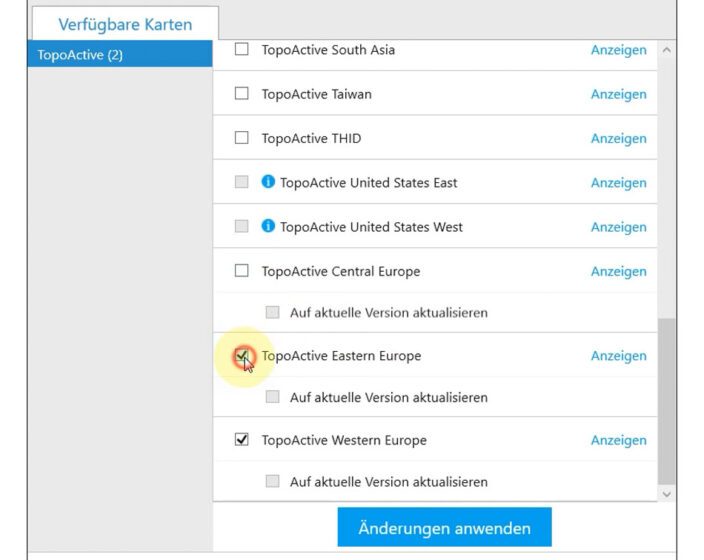Show TopoActive United States East via Anzeigen
Viewport: 704px width, 560px height.
click(619, 183)
